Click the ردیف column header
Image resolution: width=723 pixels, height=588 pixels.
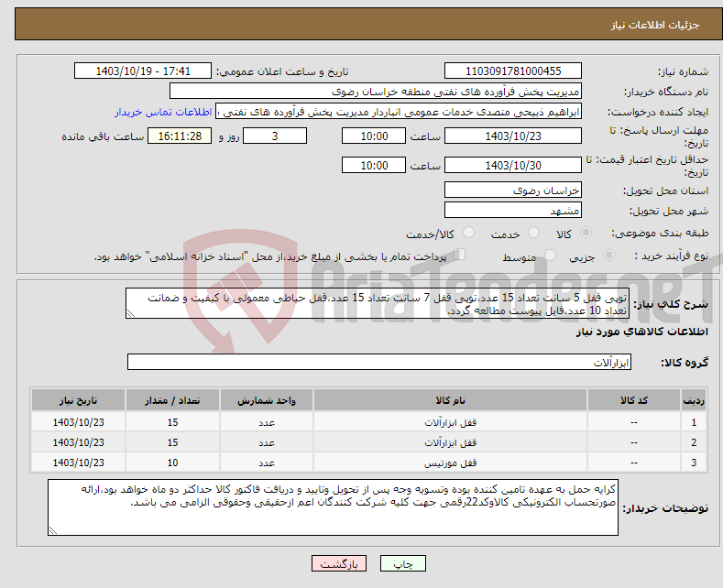click(x=694, y=400)
